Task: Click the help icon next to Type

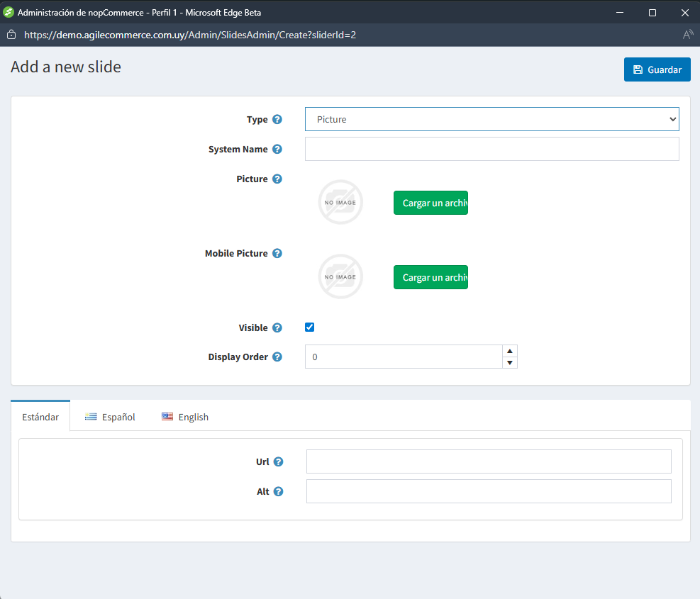Action: [277, 120]
